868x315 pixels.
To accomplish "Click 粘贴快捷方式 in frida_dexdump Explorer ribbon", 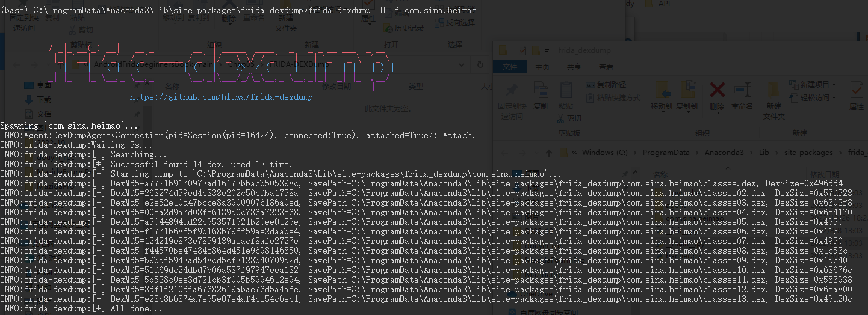I will pos(613,97).
